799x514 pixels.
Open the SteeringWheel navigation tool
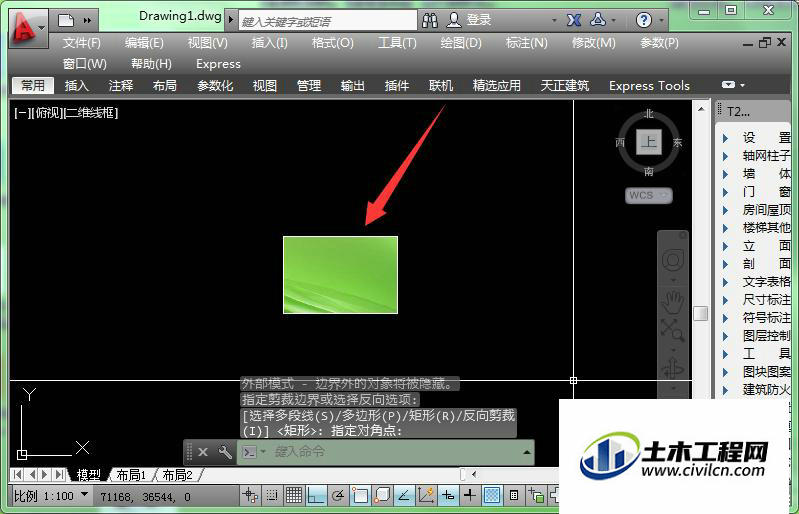pyautogui.click(x=673, y=260)
